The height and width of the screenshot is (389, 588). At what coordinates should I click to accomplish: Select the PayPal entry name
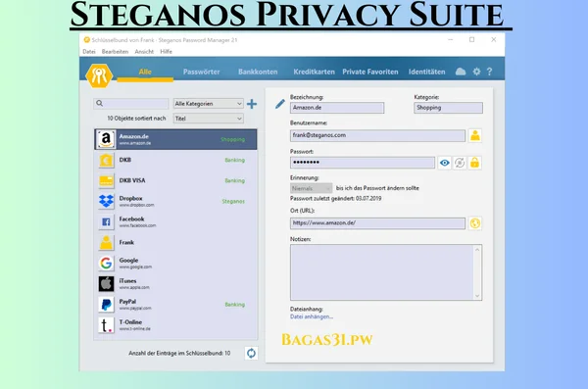127,301
